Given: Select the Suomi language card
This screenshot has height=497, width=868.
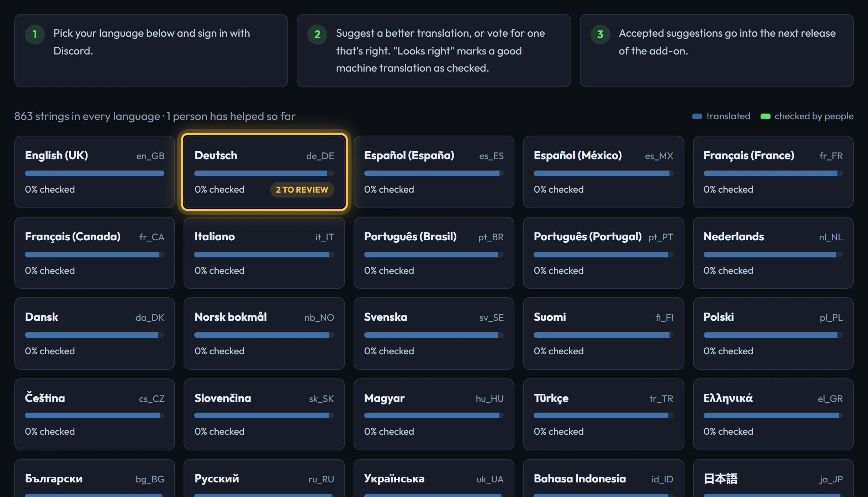Looking at the screenshot, I should point(603,334).
